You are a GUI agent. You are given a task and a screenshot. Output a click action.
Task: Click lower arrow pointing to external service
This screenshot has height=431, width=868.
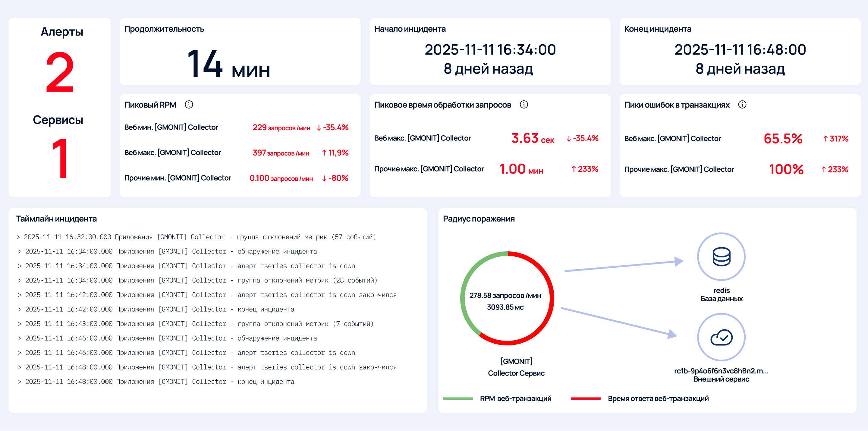[619, 322]
